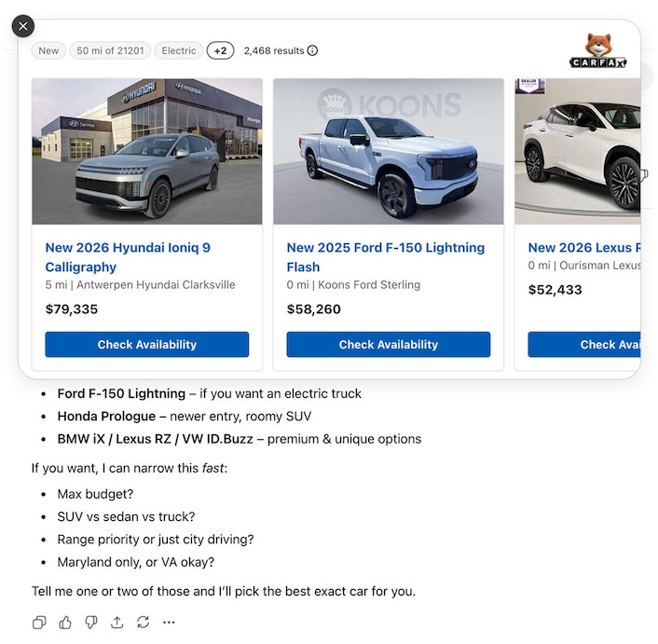Click the Ford F-150 Lightning photo
Image resolution: width=658 pixels, height=644 pixels.
(389, 151)
